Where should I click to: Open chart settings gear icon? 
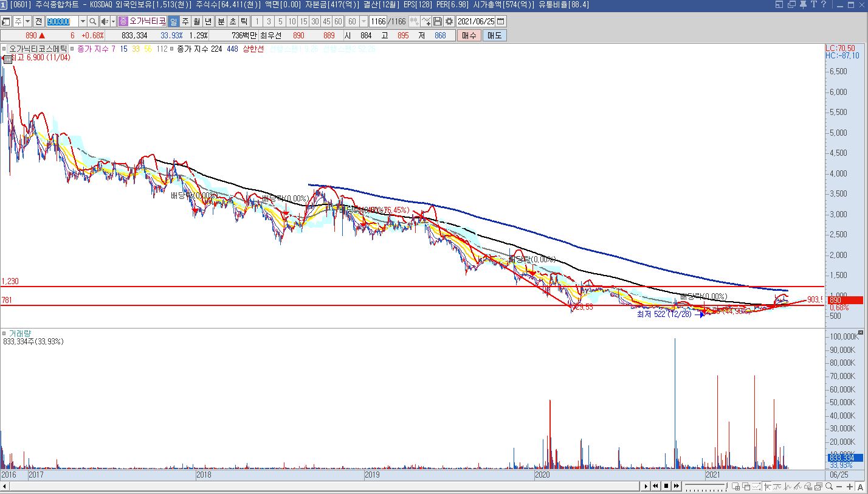pyautogui.click(x=449, y=21)
